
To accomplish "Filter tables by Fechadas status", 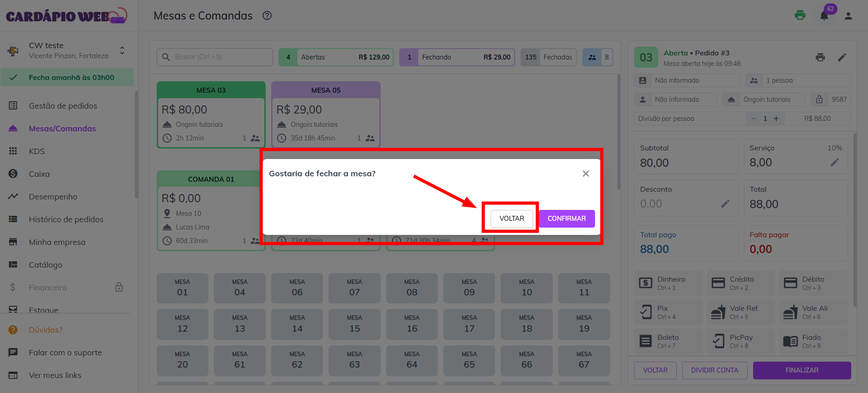I will tap(548, 57).
